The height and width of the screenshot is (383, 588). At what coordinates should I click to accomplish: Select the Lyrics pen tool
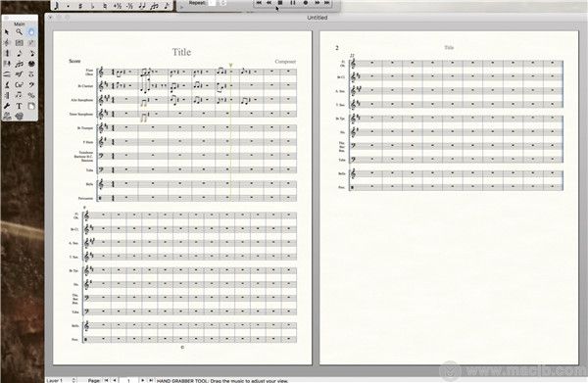(7, 84)
